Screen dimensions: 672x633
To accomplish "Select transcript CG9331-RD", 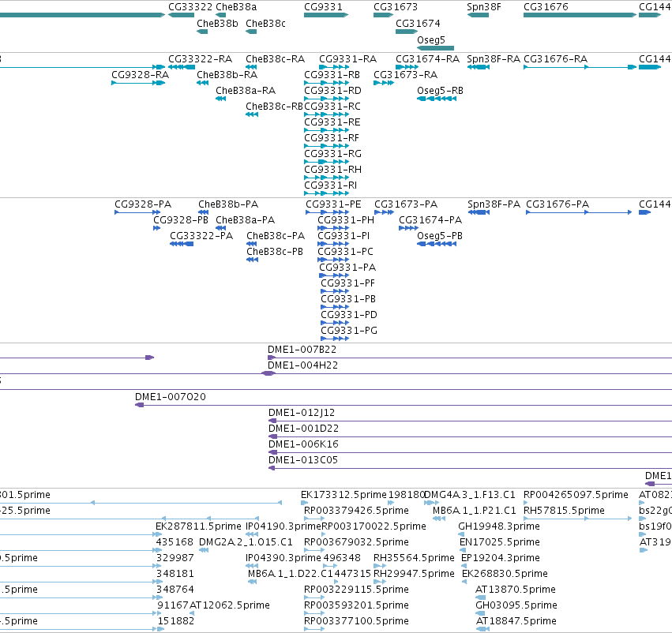I will 332,91.
